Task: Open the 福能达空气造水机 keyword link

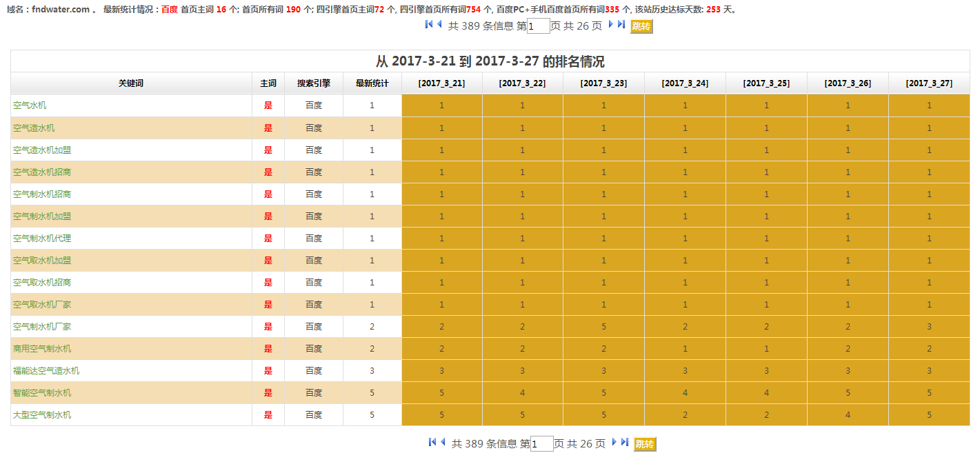Action: (x=46, y=370)
